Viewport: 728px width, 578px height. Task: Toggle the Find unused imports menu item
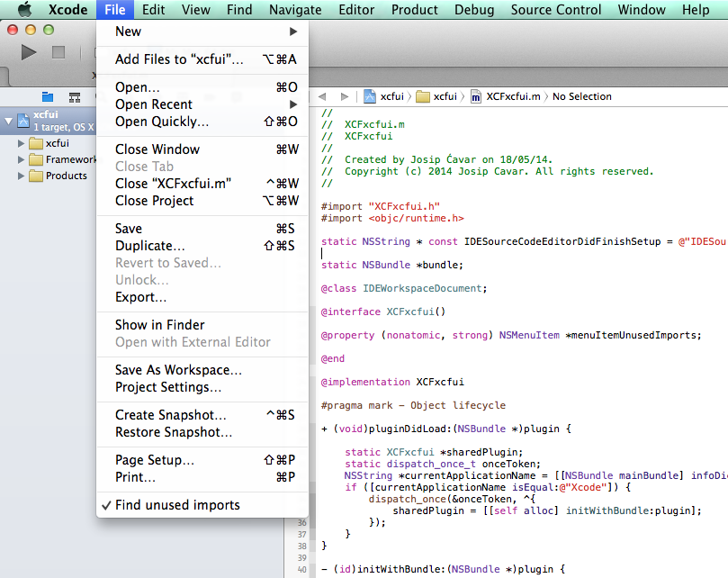coord(202,505)
